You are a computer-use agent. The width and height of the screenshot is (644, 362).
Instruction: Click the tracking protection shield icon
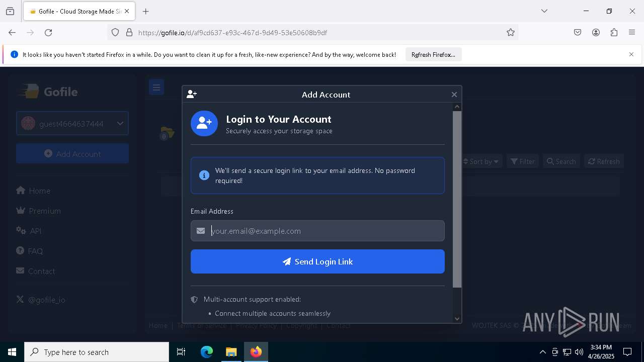[x=115, y=33]
